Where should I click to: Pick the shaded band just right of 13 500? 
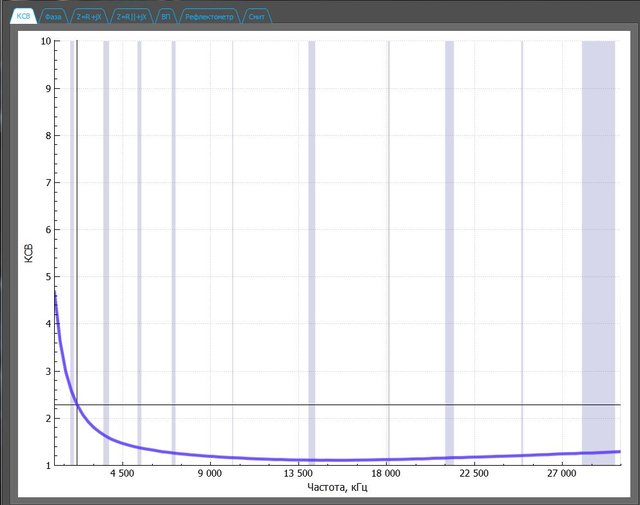[x=311, y=200]
